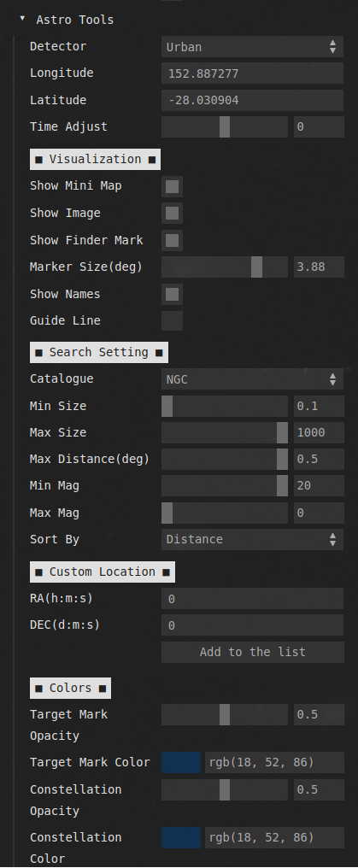Open the Detector dropdown showing Urban
The image size is (358, 868).
coord(252,46)
